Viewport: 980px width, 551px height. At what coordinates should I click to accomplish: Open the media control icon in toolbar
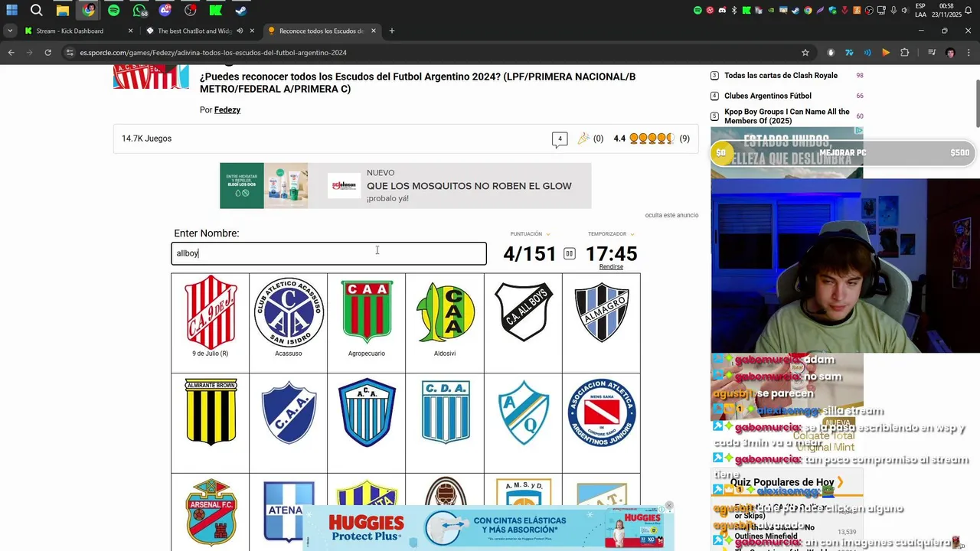[932, 53]
